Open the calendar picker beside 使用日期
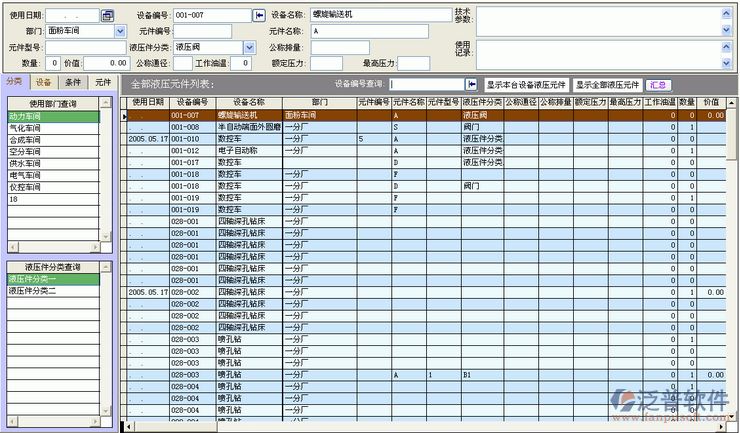The image size is (740, 433). (107, 15)
